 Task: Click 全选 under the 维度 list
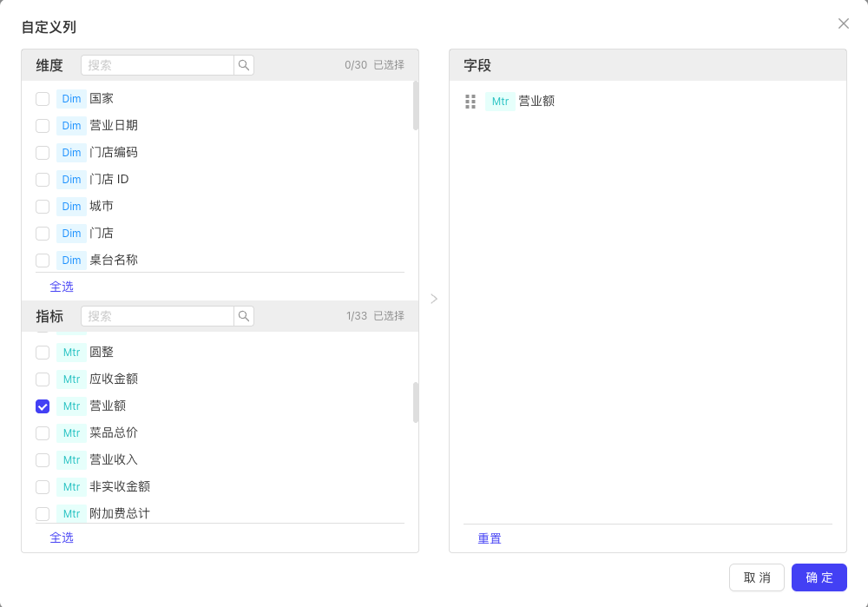point(62,287)
